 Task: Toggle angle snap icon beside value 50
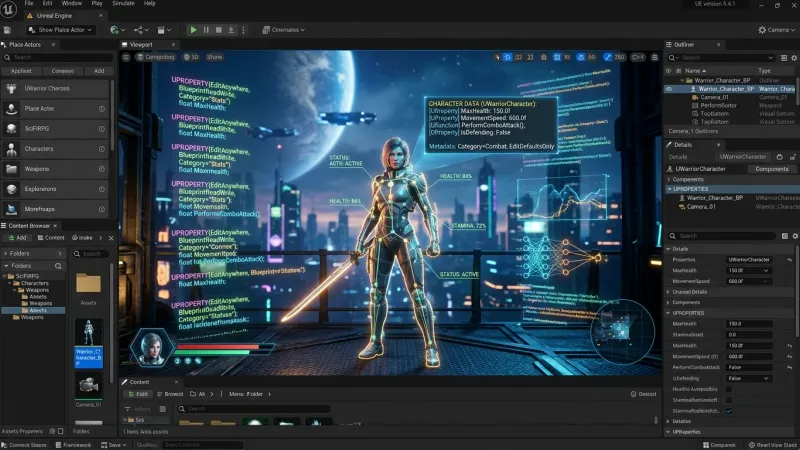click(x=581, y=57)
